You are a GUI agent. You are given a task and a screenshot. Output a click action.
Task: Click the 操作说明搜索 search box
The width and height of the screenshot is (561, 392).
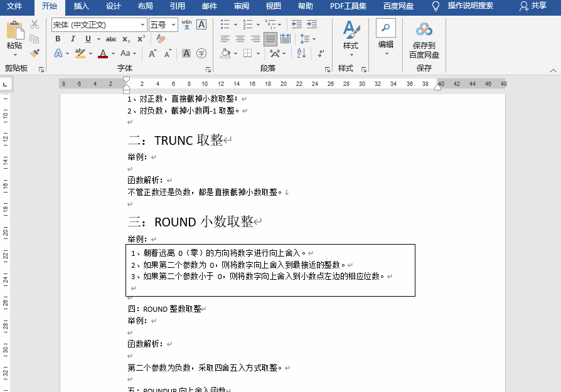point(471,6)
